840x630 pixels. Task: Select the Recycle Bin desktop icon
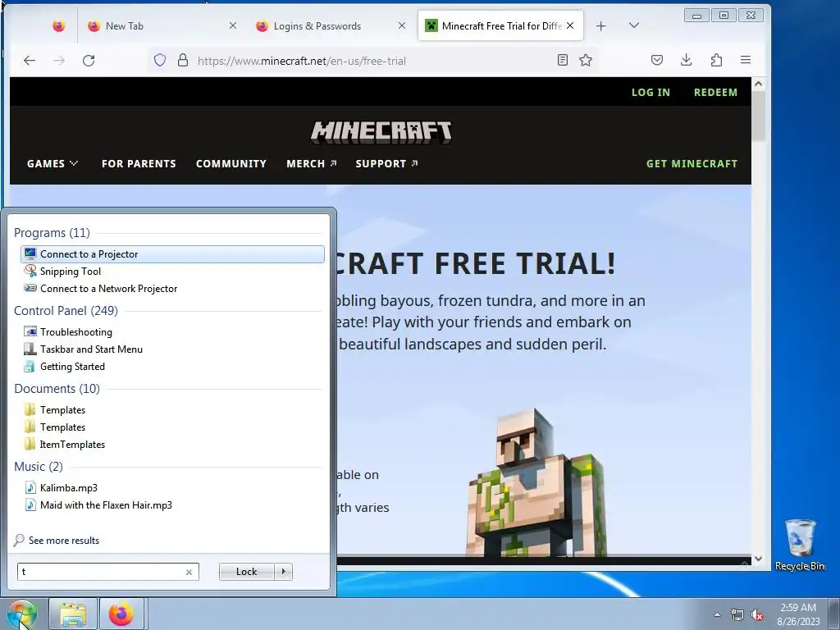[800, 545]
